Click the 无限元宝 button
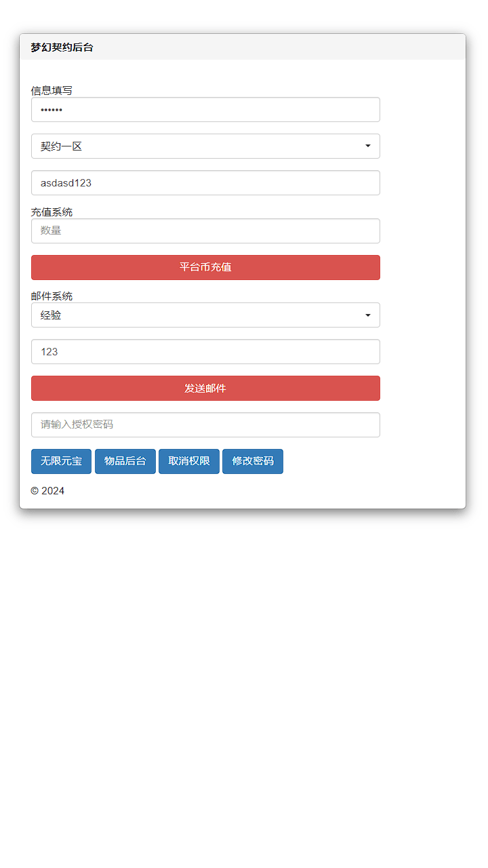This screenshot has width=488, height=868. coord(61,461)
